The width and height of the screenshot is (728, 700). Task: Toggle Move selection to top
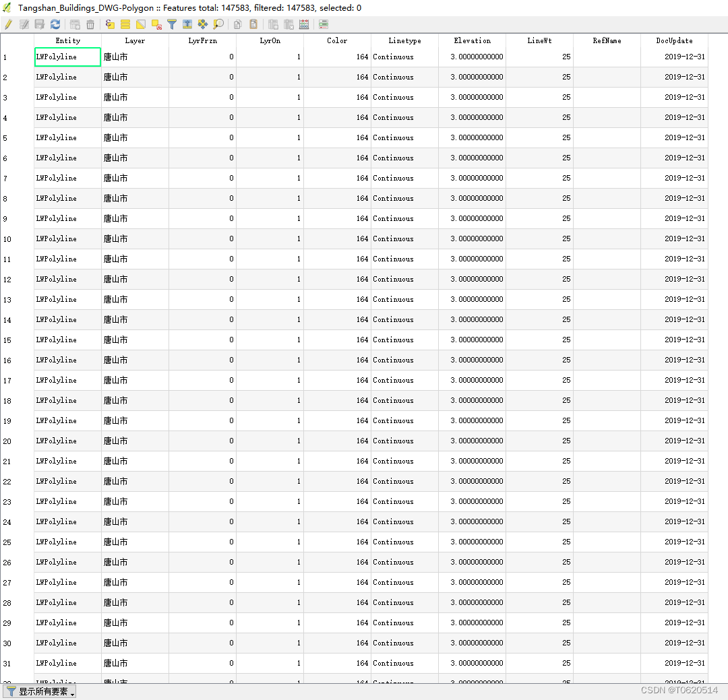tap(187, 24)
